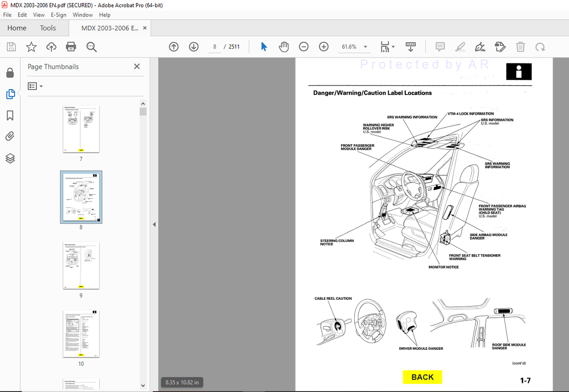Click the zoom out minus icon
The width and height of the screenshot is (569, 392).
coord(304,47)
